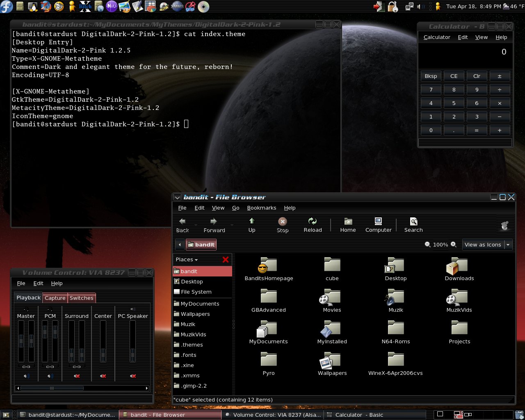The width and height of the screenshot is (525, 420).
Task: Click the PC Speaker volume slider
Action: pyautogui.click(x=132, y=341)
